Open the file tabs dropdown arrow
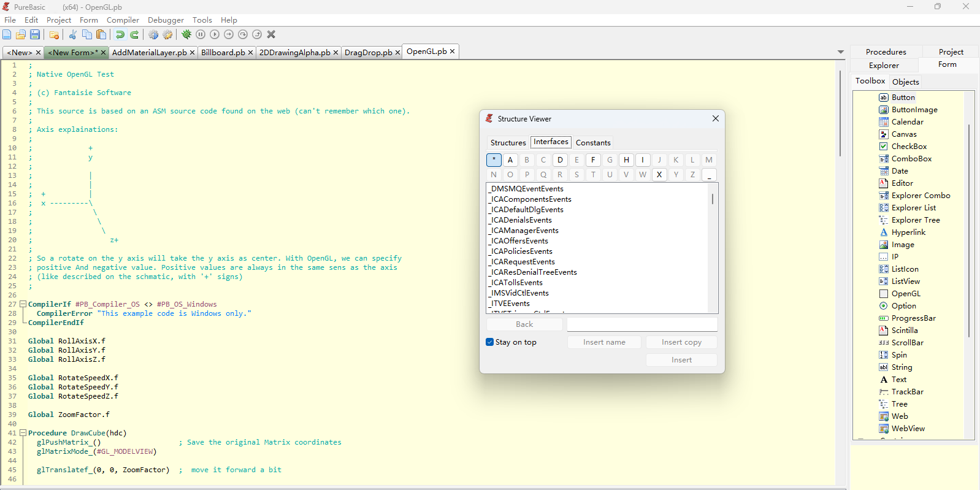980x490 pixels. tap(841, 52)
